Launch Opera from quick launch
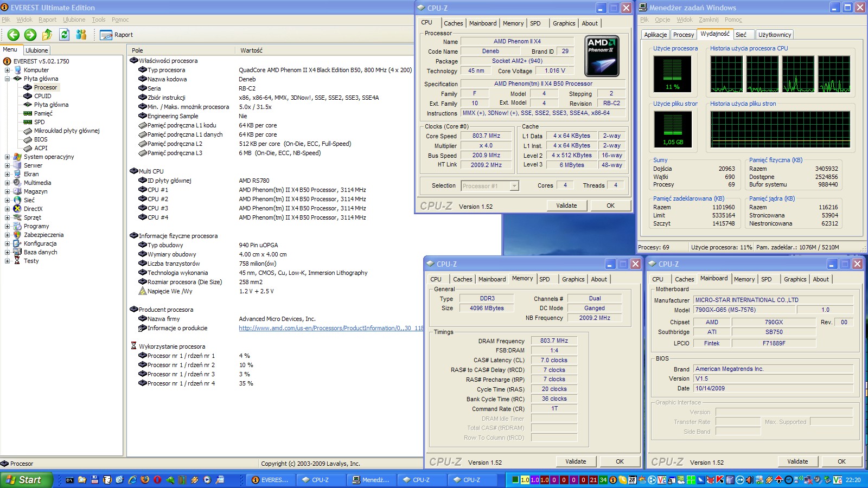The width and height of the screenshot is (868, 488). click(157, 480)
